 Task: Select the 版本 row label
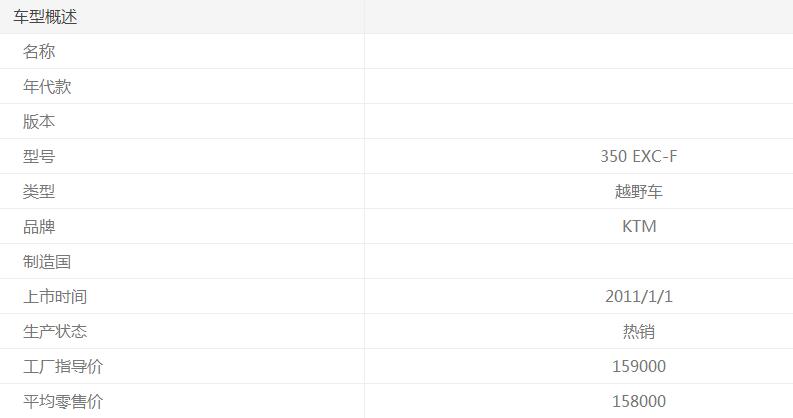(x=39, y=122)
